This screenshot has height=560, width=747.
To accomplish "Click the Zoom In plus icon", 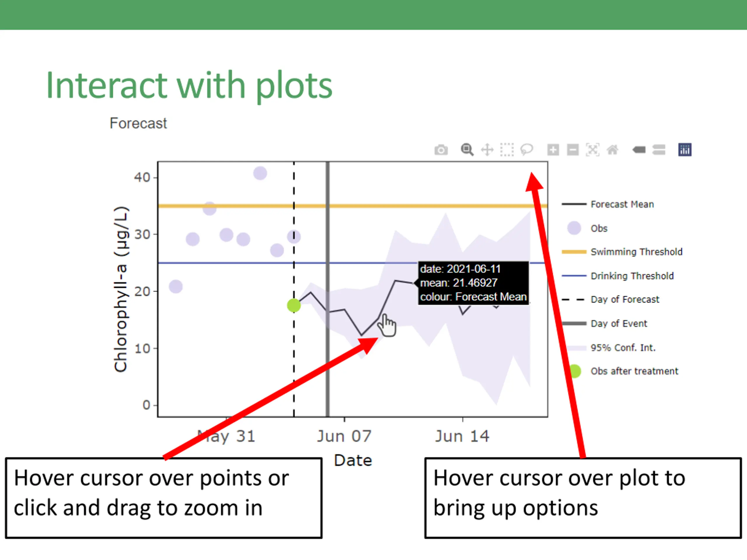I will [553, 150].
